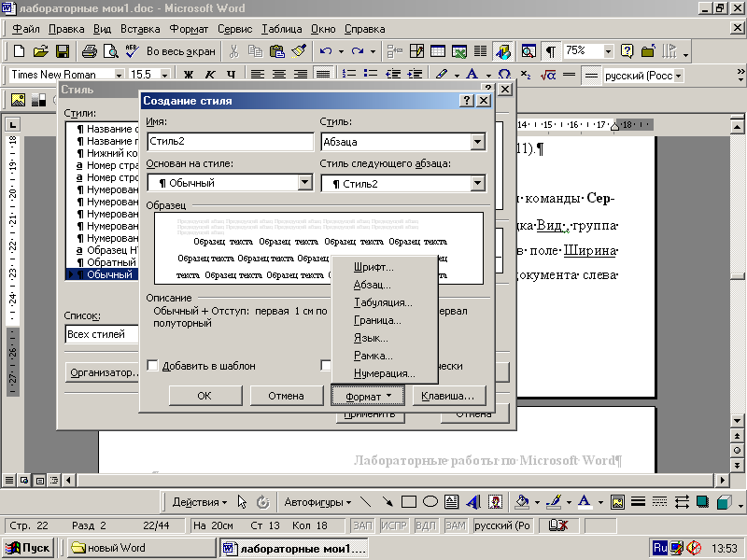Redo action with the forward arrow

358,51
